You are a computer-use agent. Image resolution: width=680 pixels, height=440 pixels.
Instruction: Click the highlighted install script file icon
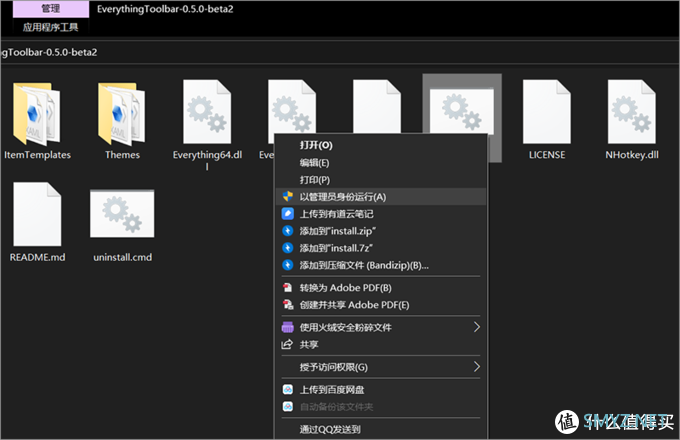click(462, 111)
